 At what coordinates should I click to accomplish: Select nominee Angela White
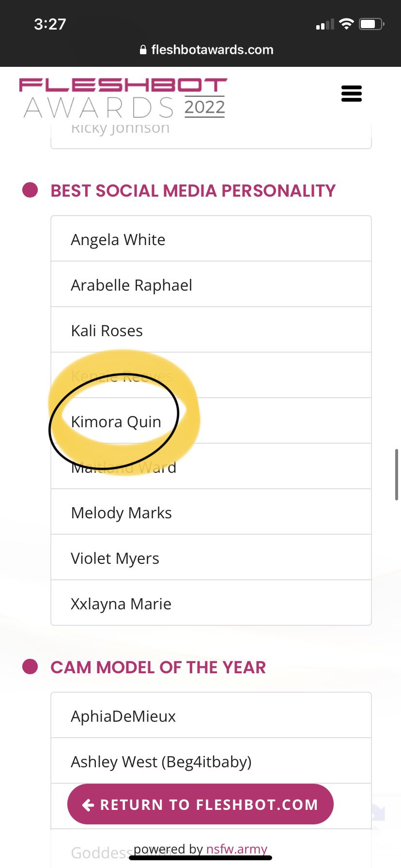(211, 239)
